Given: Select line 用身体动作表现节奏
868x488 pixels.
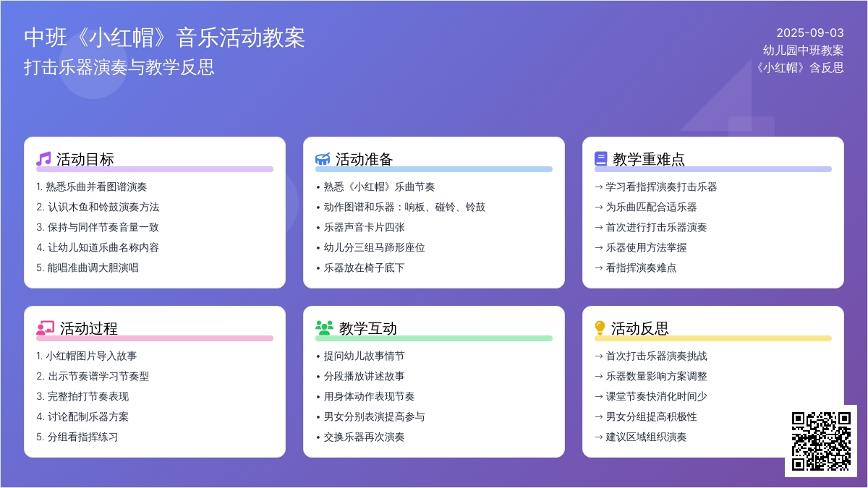Looking at the screenshot, I should [365, 396].
